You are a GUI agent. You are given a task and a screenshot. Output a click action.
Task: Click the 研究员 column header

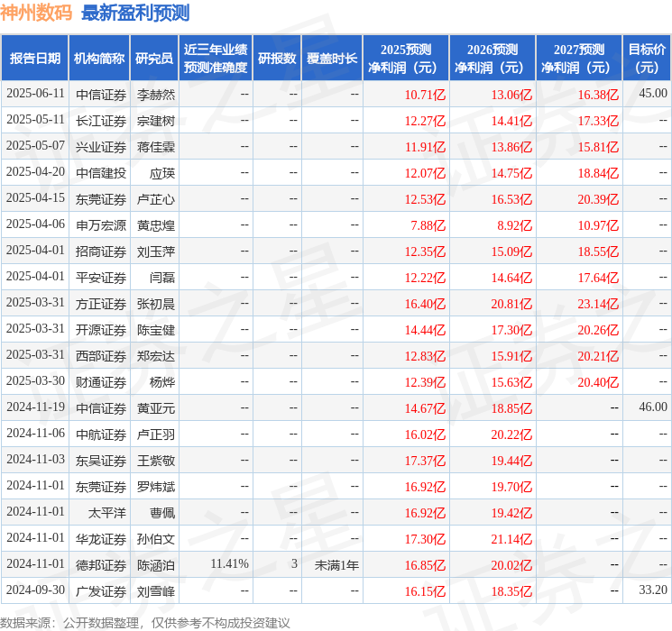[154, 59]
